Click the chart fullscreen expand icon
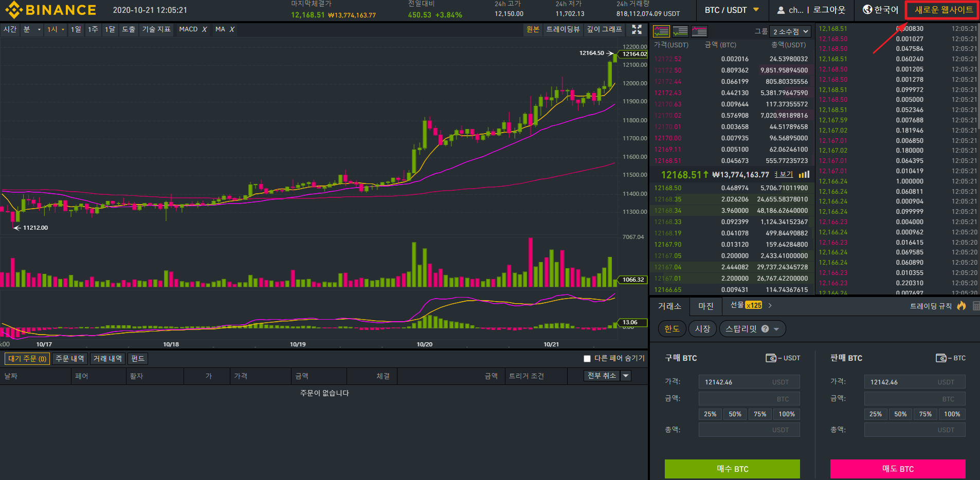The image size is (980, 480). coord(637,30)
